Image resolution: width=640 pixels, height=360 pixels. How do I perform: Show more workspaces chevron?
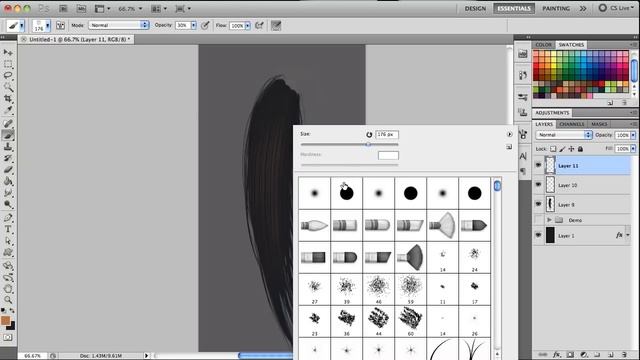[583, 8]
